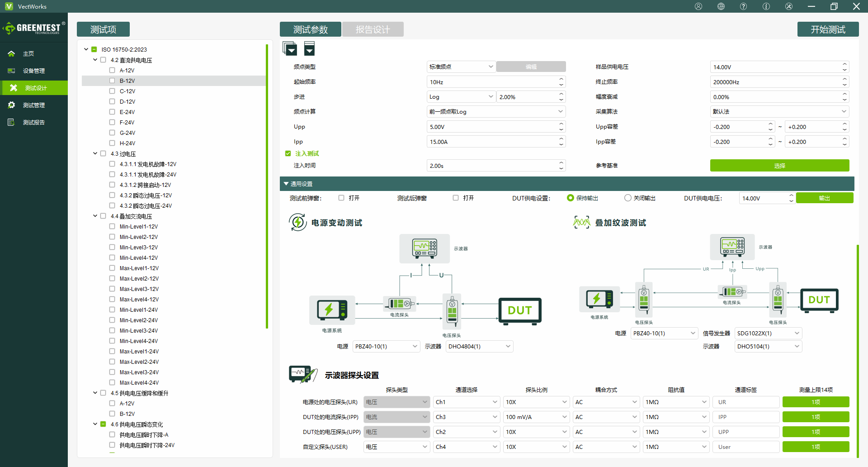Toggle the 注入测试 checkbox
The width and height of the screenshot is (868, 467).
click(x=288, y=153)
